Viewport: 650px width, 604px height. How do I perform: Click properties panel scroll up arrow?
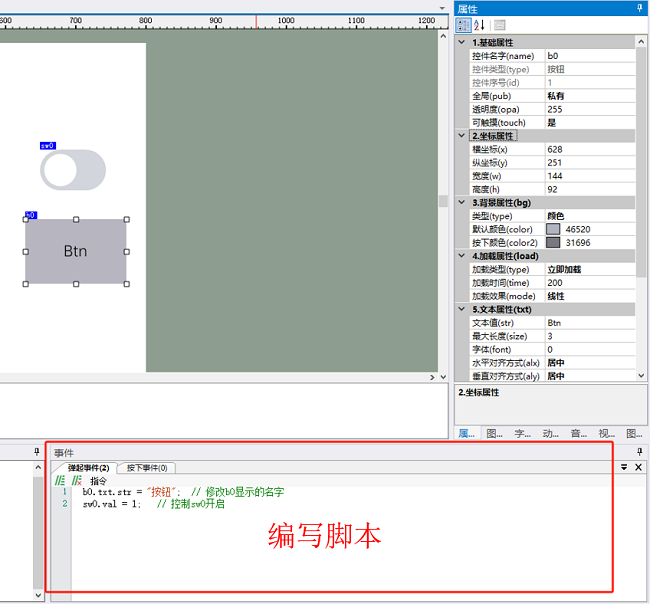[641, 42]
